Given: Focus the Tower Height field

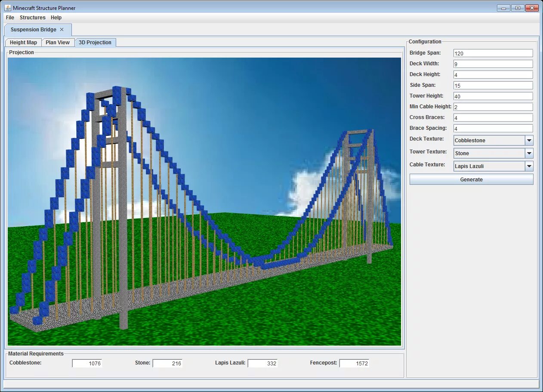Looking at the screenshot, I should (x=493, y=96).
